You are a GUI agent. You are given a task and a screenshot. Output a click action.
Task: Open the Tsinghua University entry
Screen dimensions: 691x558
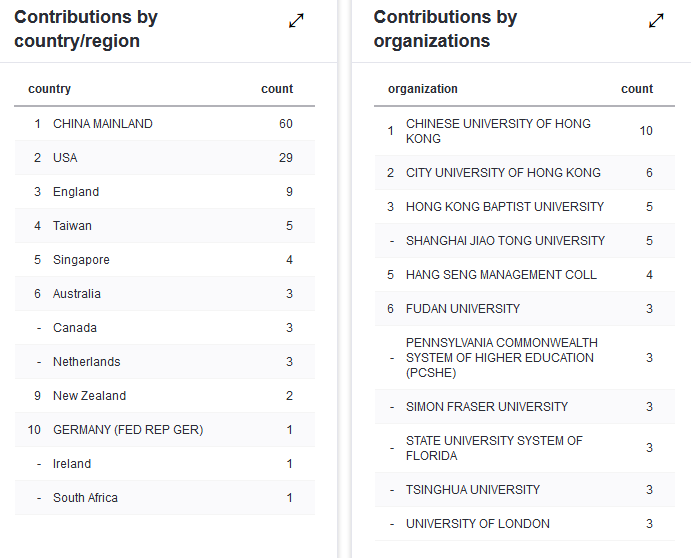pos(473,490)
